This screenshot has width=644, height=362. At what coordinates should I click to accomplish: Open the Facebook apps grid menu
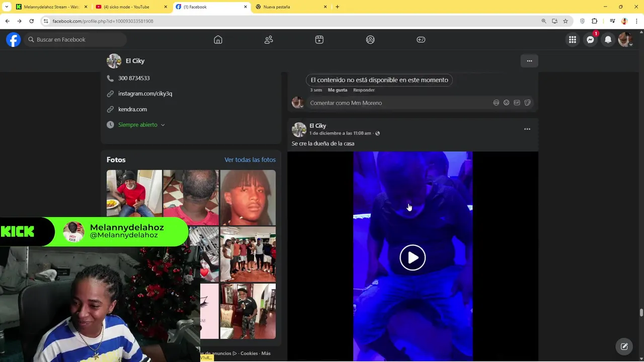pos(573,40)
